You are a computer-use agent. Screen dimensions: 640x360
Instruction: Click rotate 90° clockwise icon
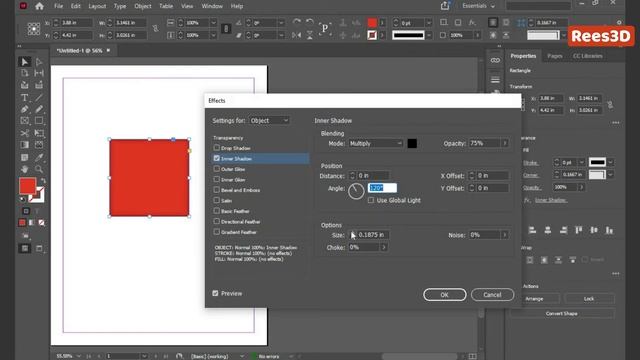297,22
